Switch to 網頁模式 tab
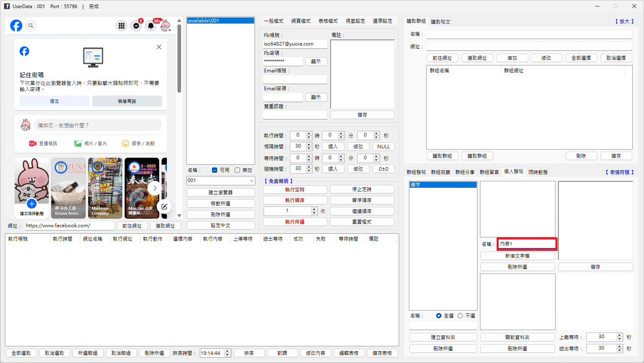 tap(301, 21)
